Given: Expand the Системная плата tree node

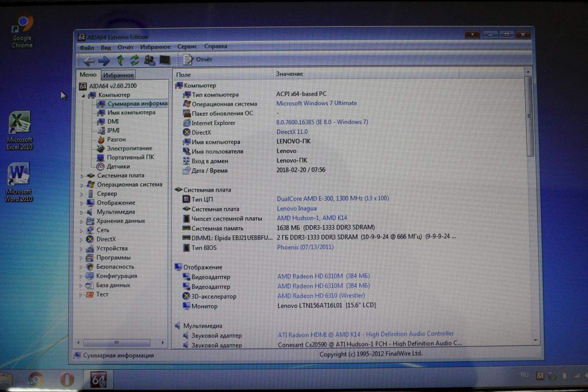Looking at the screenshot, I should [83, 176].
